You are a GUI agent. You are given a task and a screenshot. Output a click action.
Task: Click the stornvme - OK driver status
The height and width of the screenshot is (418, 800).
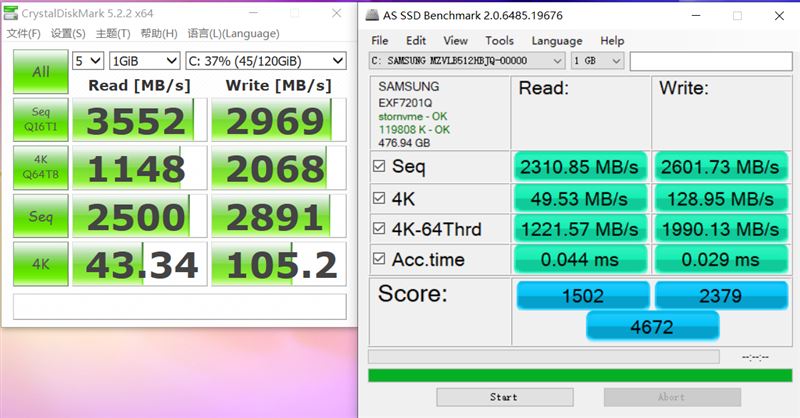click(413, 116)
